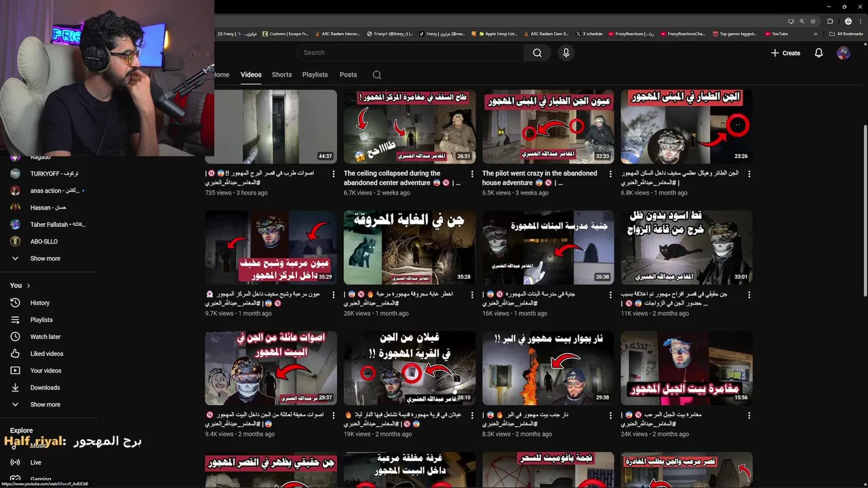Click the page vertical scrollbar
Viewport: 868px width, 488px height.
pos(864,210)
